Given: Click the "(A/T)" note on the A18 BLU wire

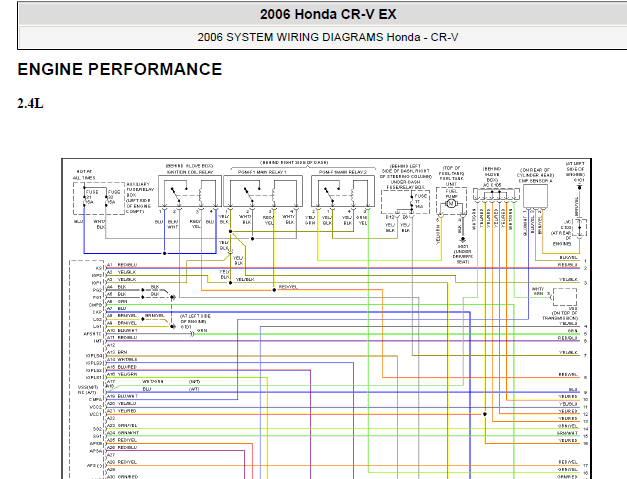Looking at the screenshot, I should (x=194, y=389).
